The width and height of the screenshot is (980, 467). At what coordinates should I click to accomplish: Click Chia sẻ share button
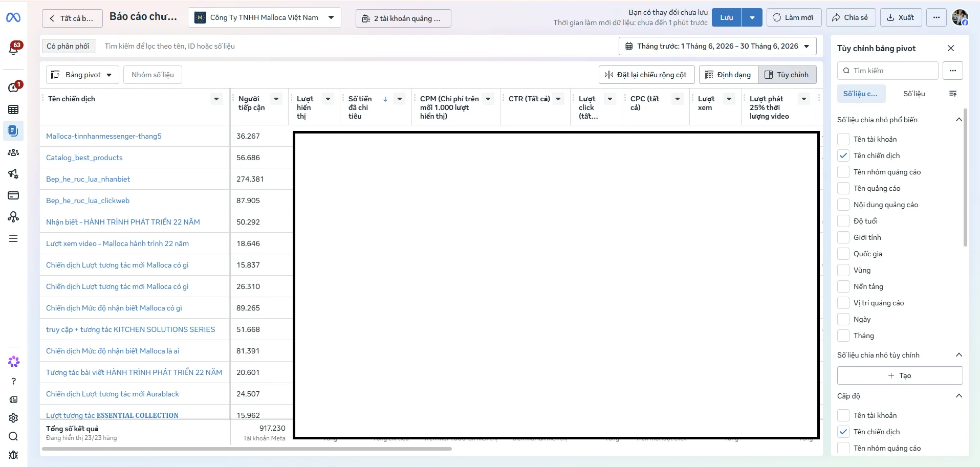(x=850, y=17)
